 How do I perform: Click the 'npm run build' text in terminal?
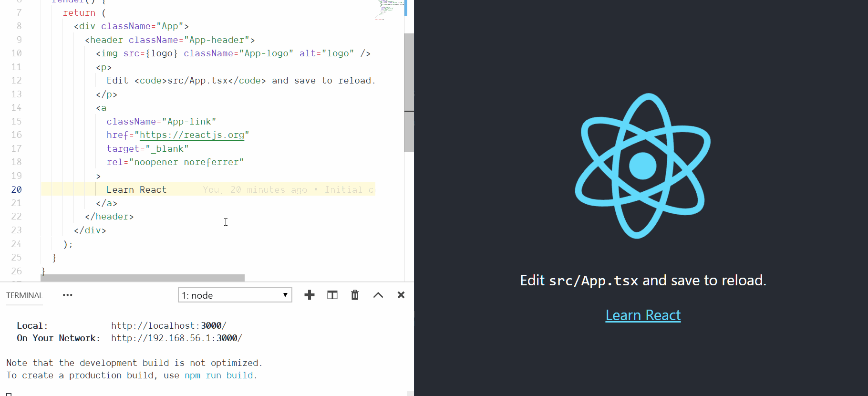click(219, 375)
